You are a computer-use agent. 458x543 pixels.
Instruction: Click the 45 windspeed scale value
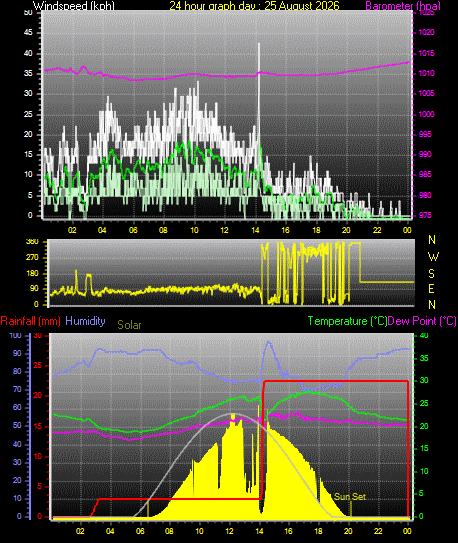tap(28, 33)
